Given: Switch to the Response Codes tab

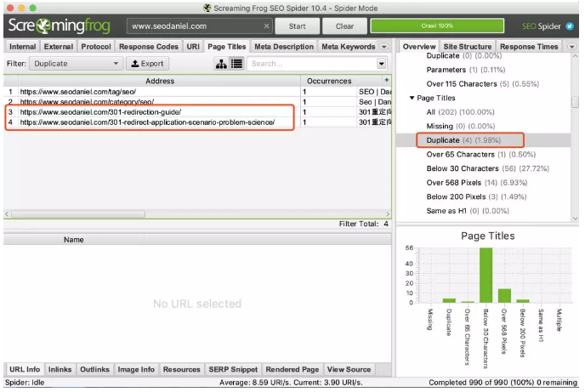Looking at the screenshot, I should pyautogui.click(x=149, y=47).
